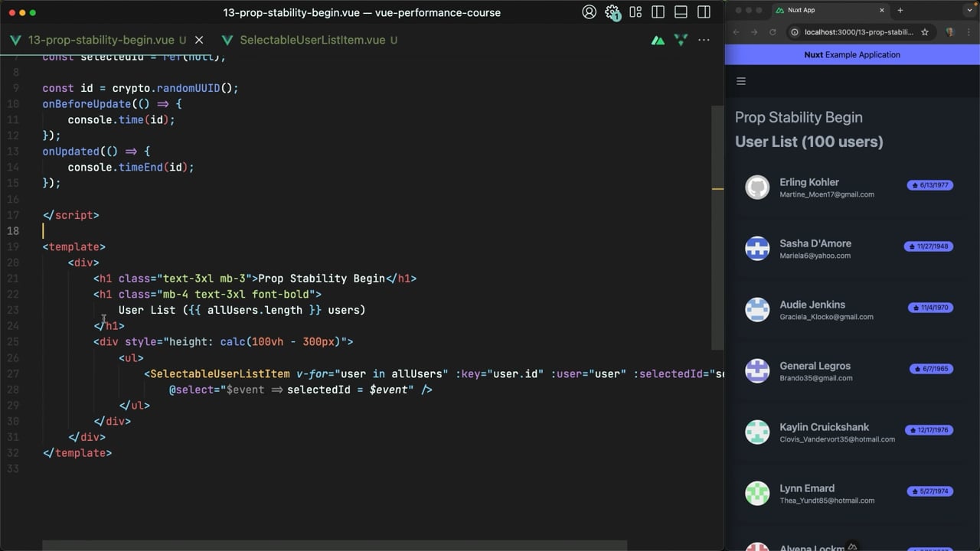Go back in the browser
Viewport: 980px width, 551px height.
click(737, 32)
